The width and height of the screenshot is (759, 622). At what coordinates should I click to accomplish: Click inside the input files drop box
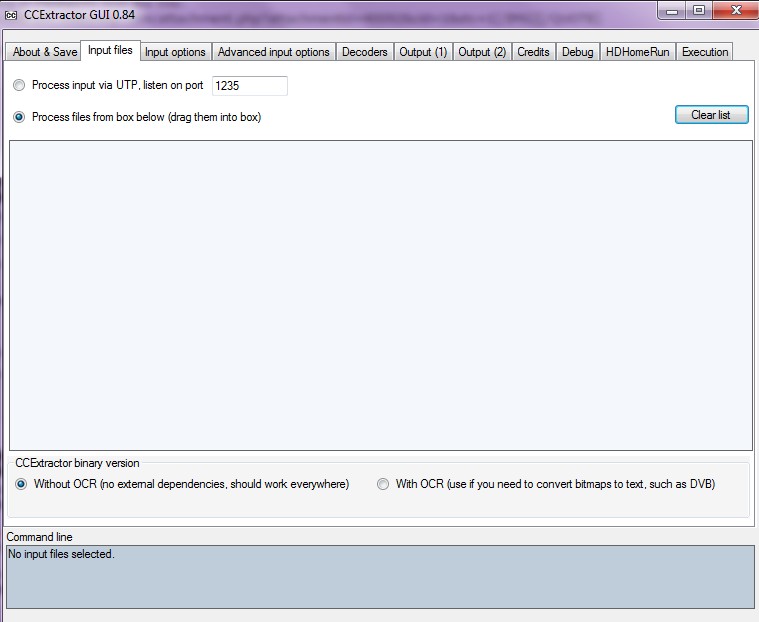[x=381, y=296]
